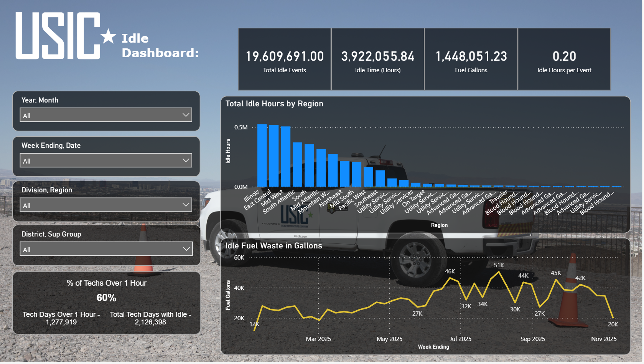Click the "Idle Time (Hours)" card label
Screen dimensions: 644x364
378,70
